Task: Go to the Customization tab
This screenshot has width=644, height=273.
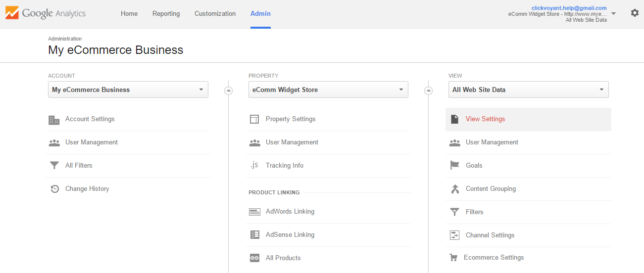Action: 215,14
